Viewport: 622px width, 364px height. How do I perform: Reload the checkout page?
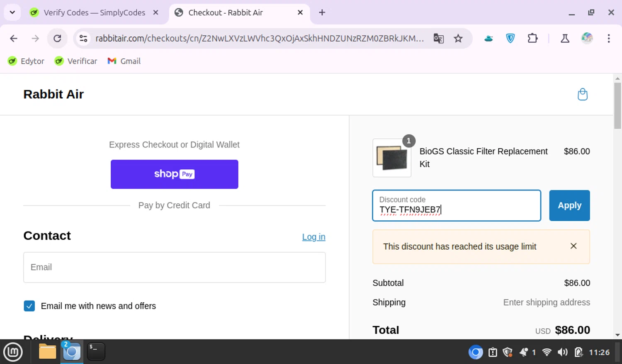(x=57, y=39)
